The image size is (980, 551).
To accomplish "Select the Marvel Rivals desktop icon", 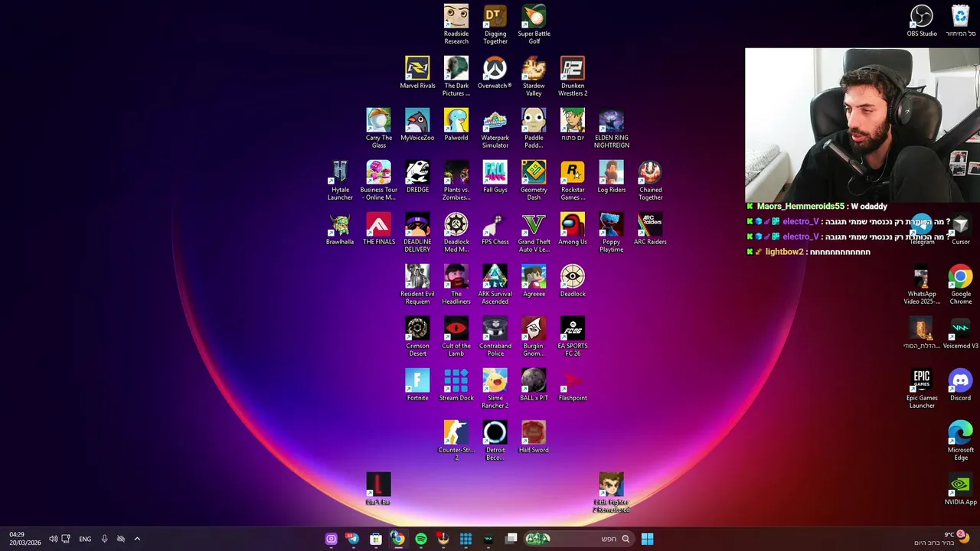I will pos(417,73).
